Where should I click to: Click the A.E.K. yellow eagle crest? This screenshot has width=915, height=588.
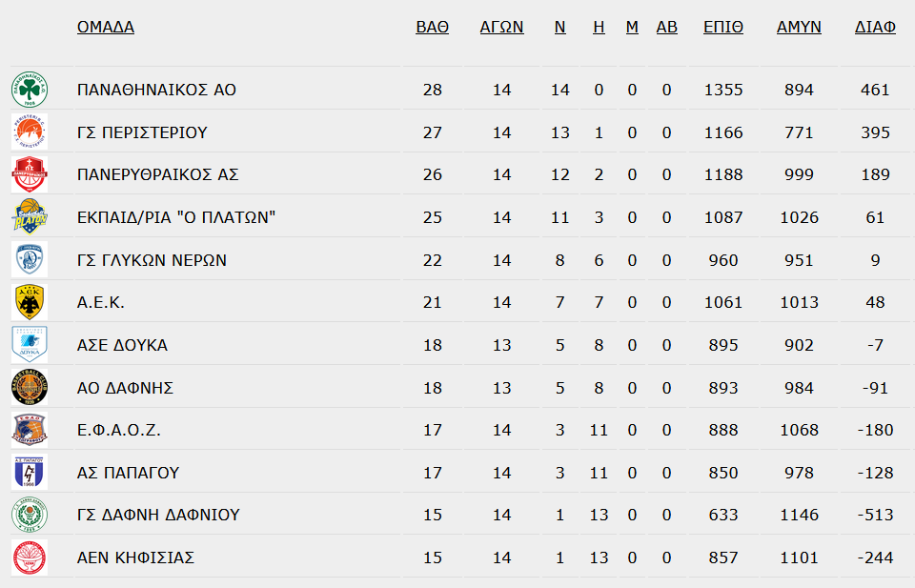30,302
